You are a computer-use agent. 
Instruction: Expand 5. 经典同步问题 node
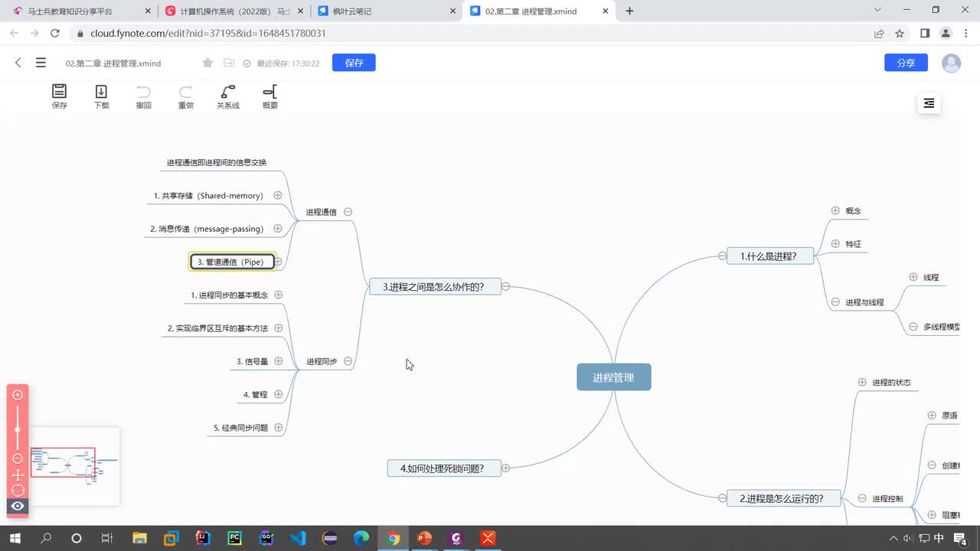point(279,427)
